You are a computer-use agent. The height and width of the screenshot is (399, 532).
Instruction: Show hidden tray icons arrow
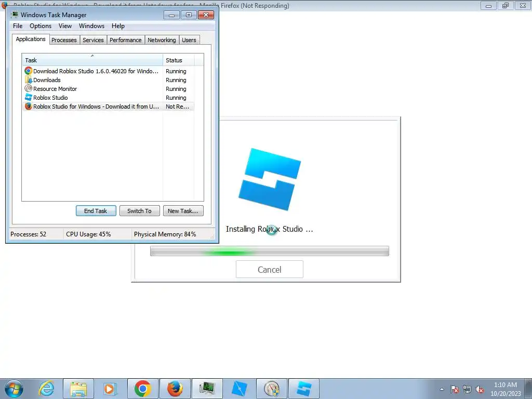[x=442, y=389]
